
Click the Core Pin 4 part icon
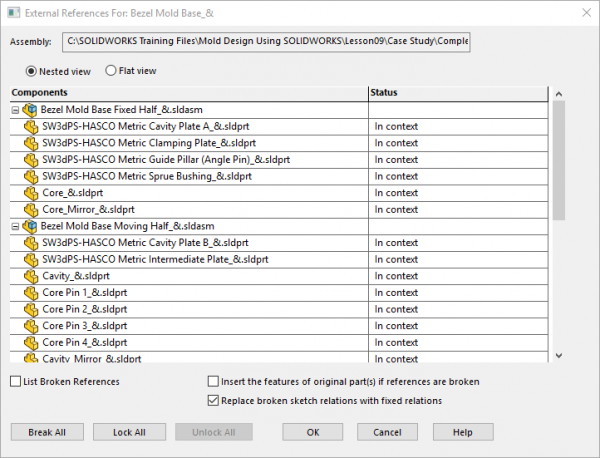click(x=31, y=342)
